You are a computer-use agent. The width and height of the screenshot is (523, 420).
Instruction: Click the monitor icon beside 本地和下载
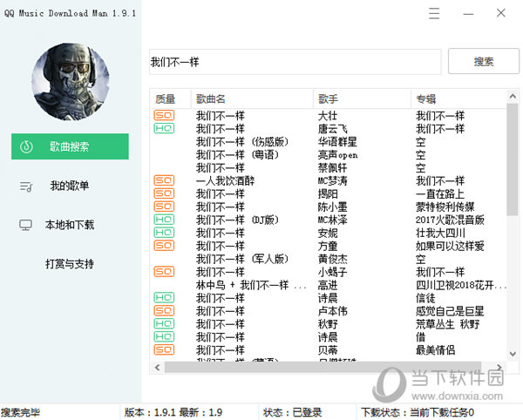(x=25, y=225)
